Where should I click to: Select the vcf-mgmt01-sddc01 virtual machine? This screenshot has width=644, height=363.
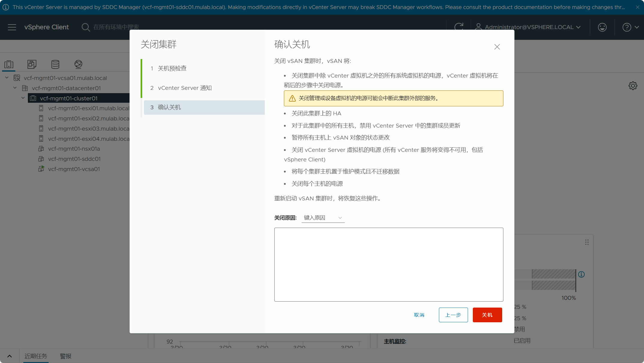(74, 159)
